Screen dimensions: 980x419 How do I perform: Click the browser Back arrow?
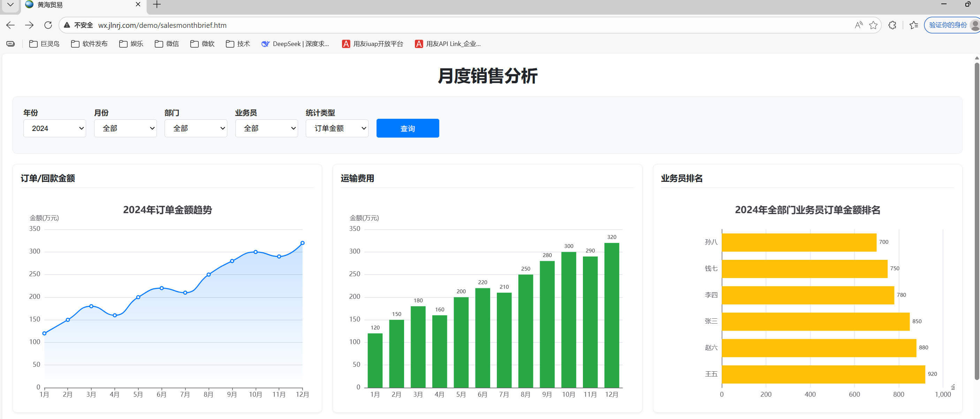coord(10,25)
